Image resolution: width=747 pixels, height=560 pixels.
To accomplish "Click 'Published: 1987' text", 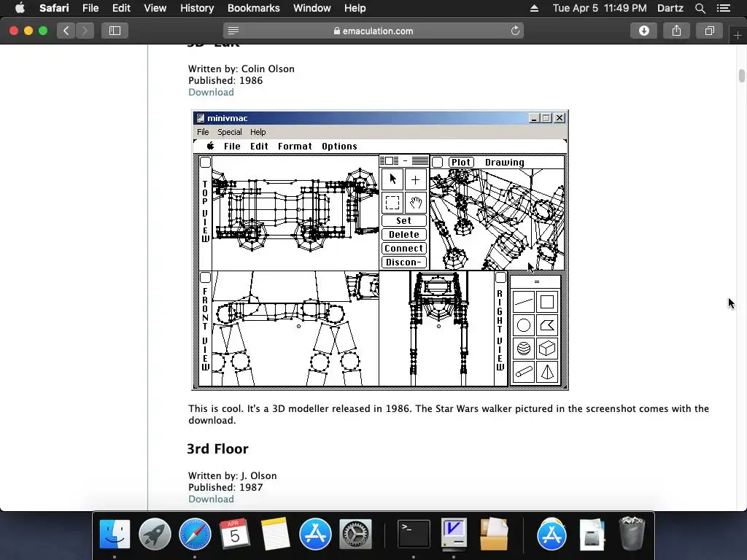I will [225, 487].
